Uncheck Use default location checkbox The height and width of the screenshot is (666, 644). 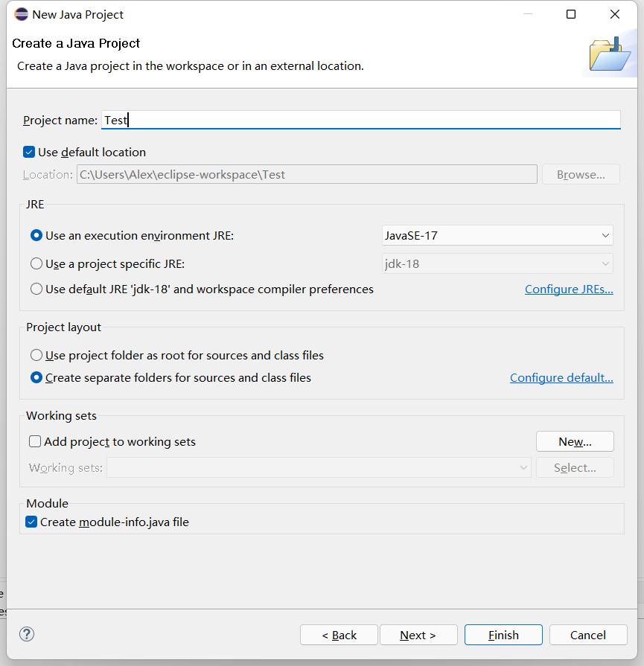tap(30, 152)
